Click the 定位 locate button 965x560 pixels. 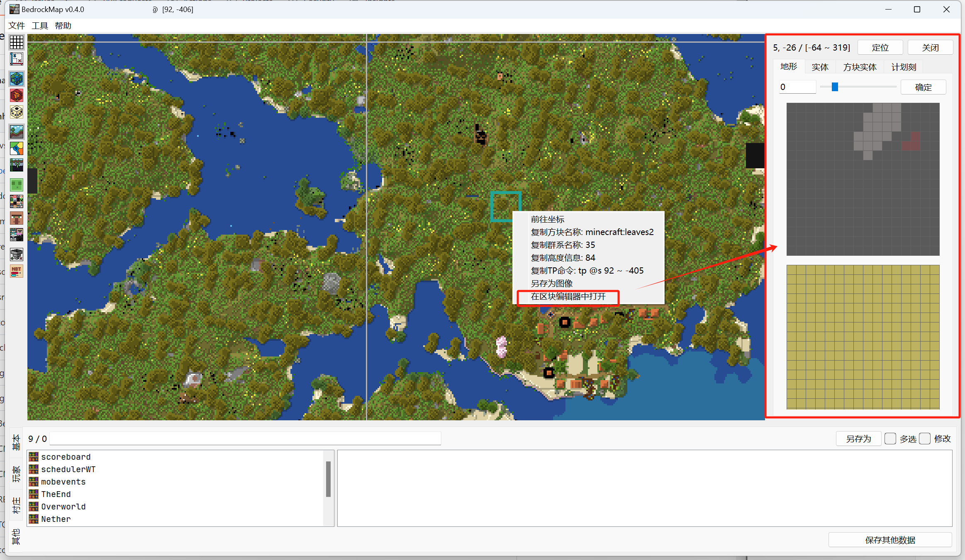(x=880, y=48)
